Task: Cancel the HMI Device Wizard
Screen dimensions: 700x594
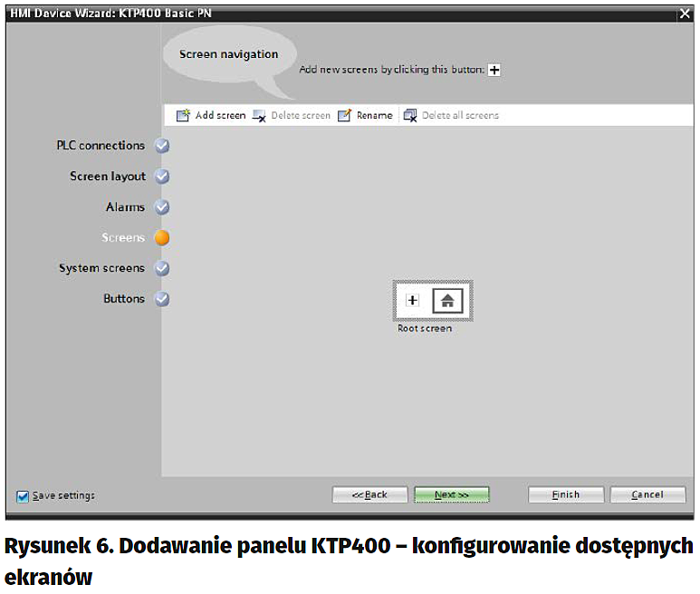Action: (x=647, y=494)
